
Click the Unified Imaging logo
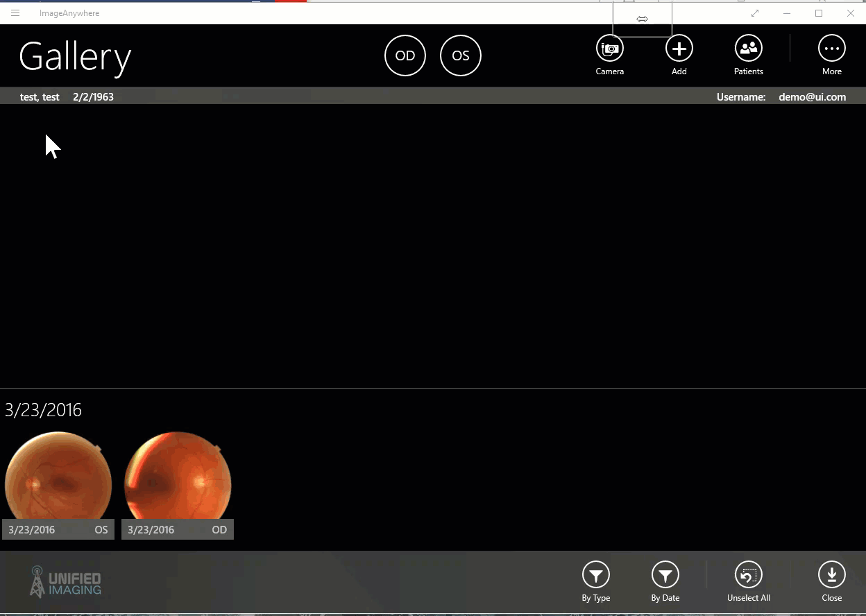[67, 582]
